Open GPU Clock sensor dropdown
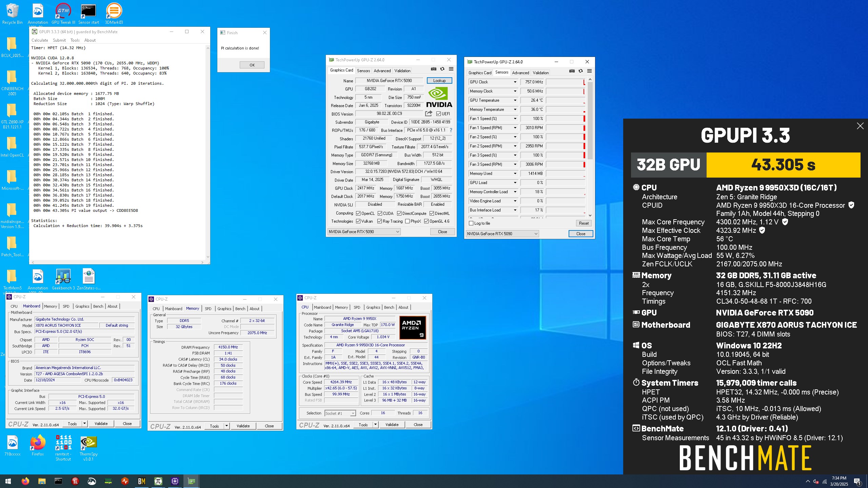868x488 pixels. click(x=515, y=82)
